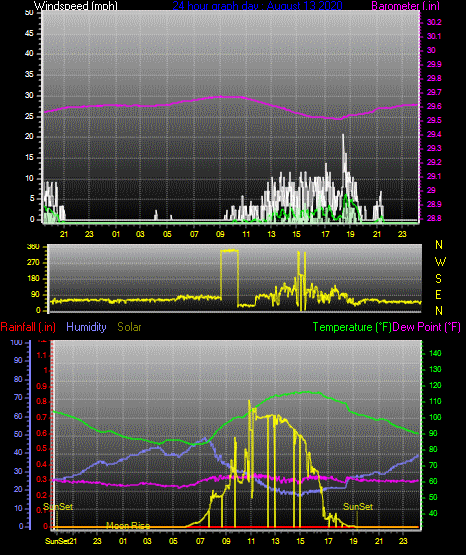
Task: Click the 'Moon Rise' marker label
Action: (128, 525)
